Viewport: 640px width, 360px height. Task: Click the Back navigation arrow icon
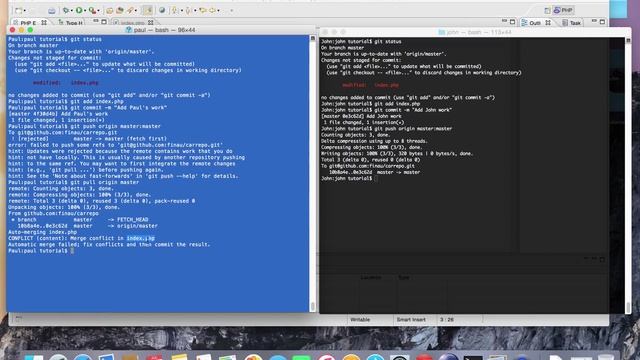click(x=202, y=10)
